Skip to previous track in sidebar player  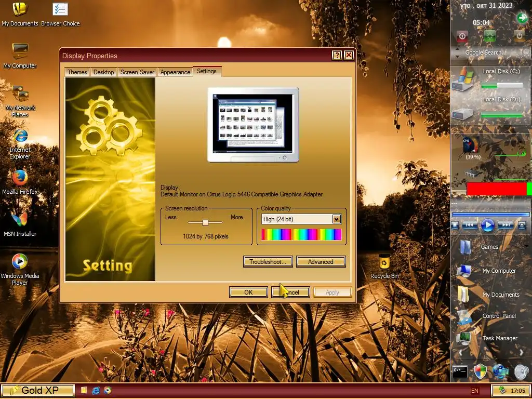point(470,225)
